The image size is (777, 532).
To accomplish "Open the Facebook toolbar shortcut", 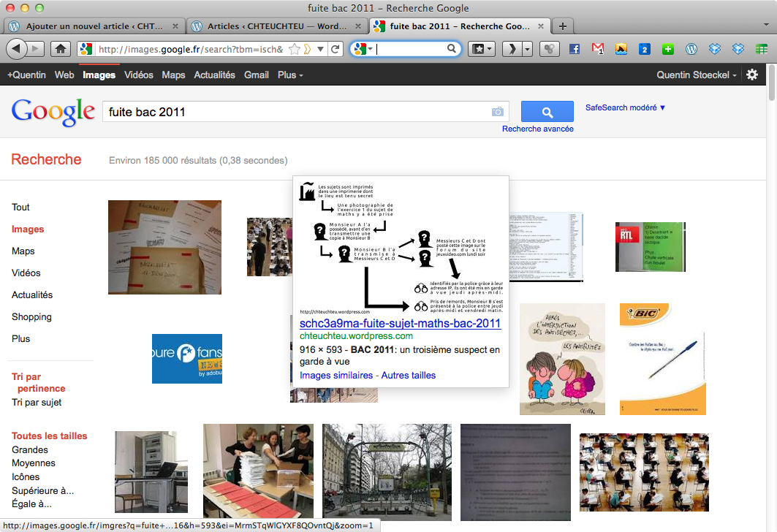I will tap(575, 49).
